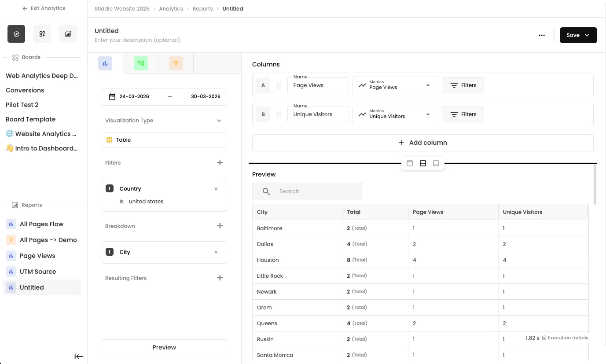Screen dimensions: 606x364
Task: Click the Unique Visitors table column header
Action: [543, 212]
